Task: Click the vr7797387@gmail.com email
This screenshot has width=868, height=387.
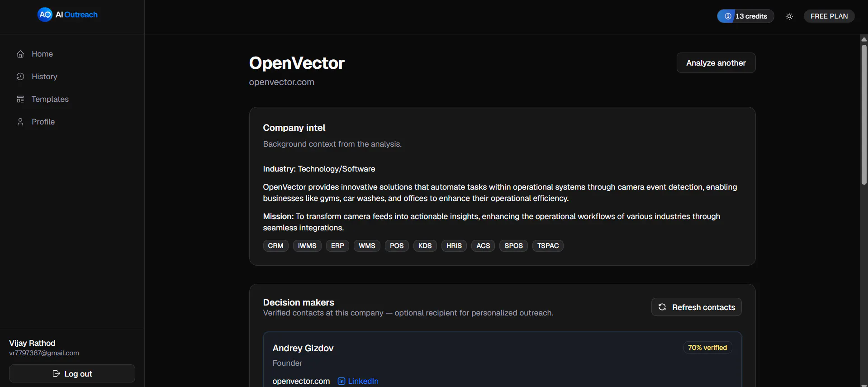Action: coord(44,353)
